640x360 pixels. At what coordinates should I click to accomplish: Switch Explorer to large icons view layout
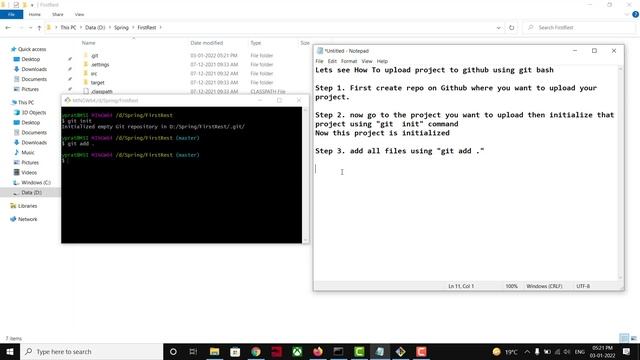[x=633, y=338]
